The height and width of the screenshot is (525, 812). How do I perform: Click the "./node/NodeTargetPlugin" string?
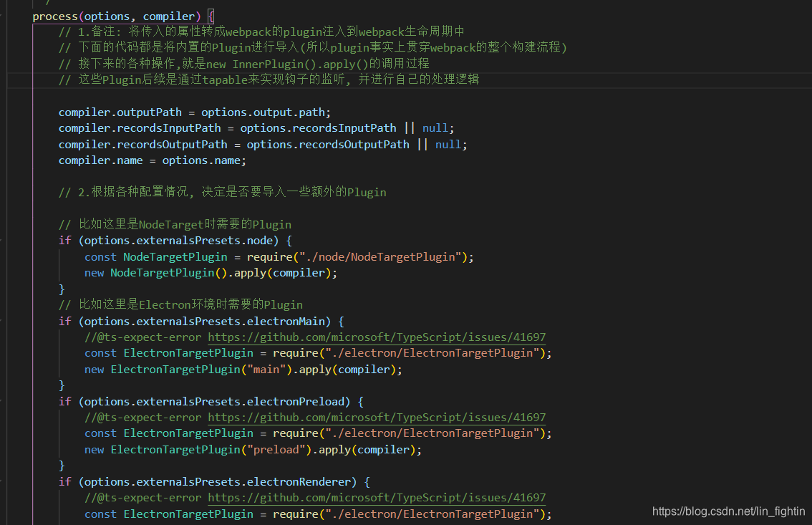point(381,257)
